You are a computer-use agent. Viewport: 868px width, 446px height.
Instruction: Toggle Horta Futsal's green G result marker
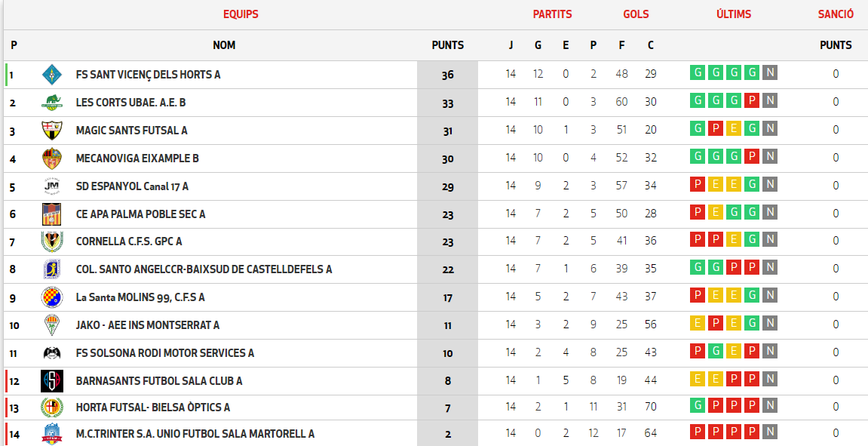(x=696, y=406)
